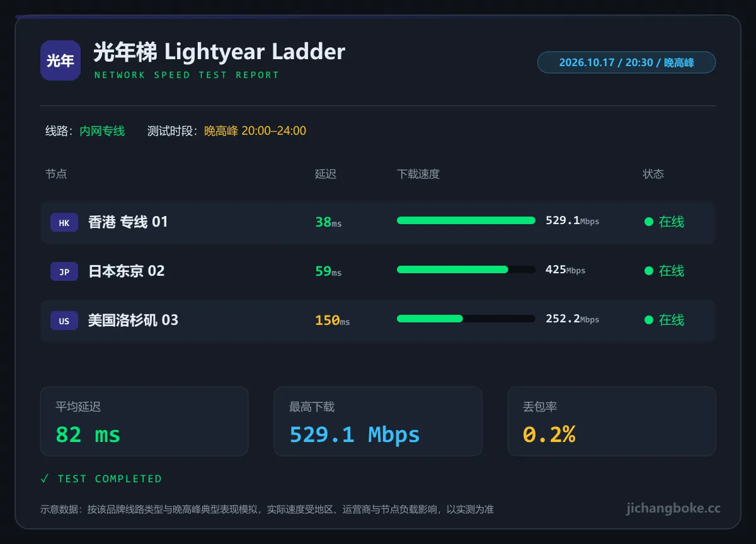Image resolution: width=756 pixels, height=544 pixels.
Task: Click the checkmark beside TEST COMPLETED
Action: tap(44, 479)
